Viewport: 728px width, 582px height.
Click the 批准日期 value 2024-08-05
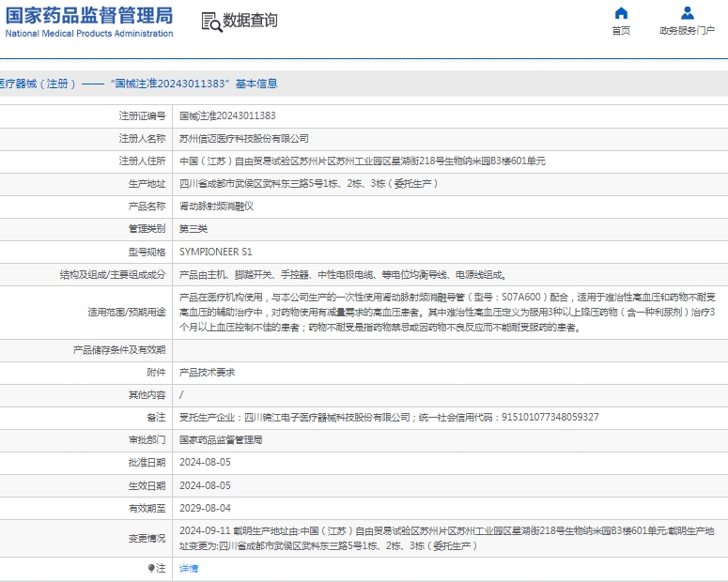[205, 462]
